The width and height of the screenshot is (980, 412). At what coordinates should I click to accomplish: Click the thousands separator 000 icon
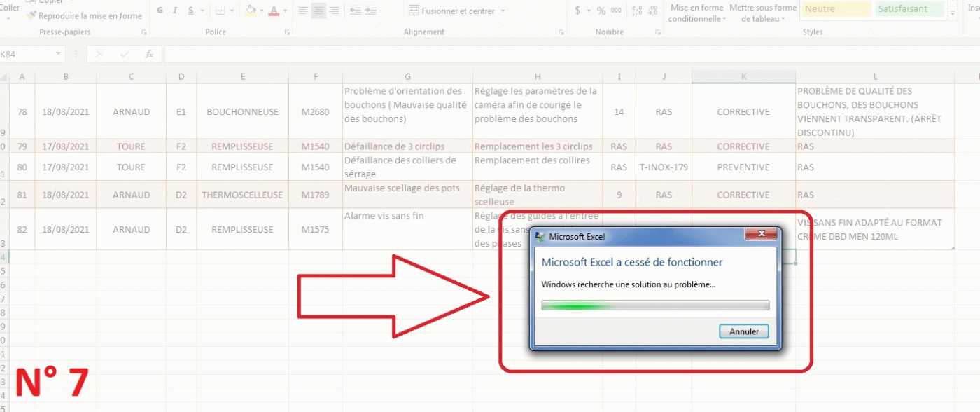pyautogui.click(x=616, y=11)
